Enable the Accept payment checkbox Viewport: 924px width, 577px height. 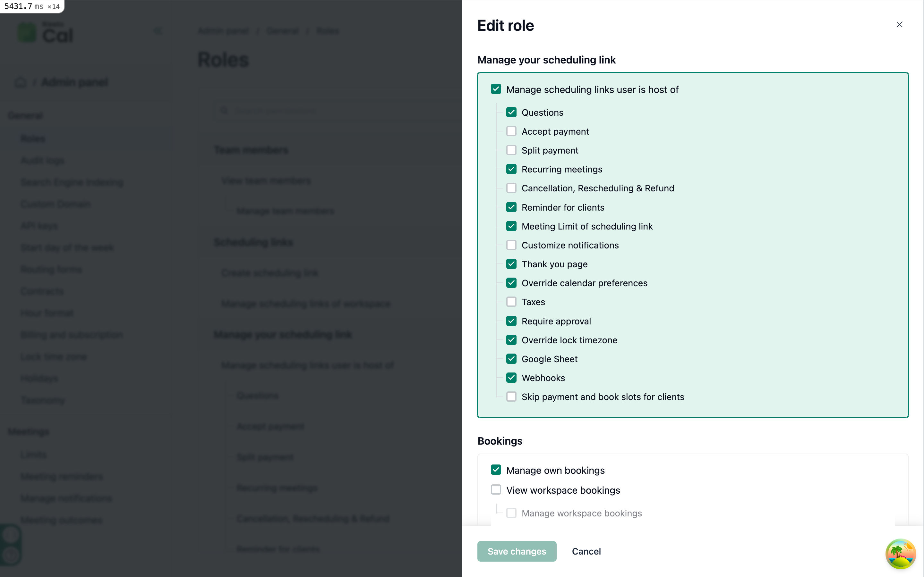pos(511,131)
